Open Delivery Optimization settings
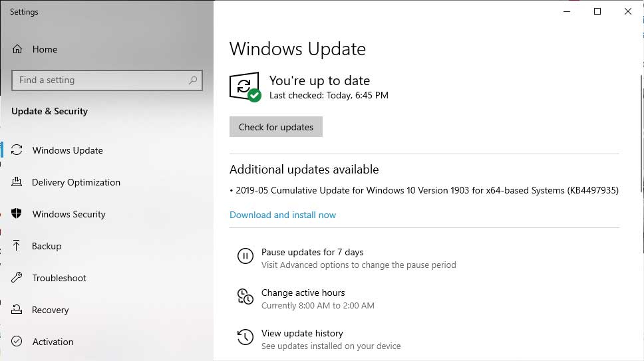This screenshot has height=361, width=644. point(76,182)
